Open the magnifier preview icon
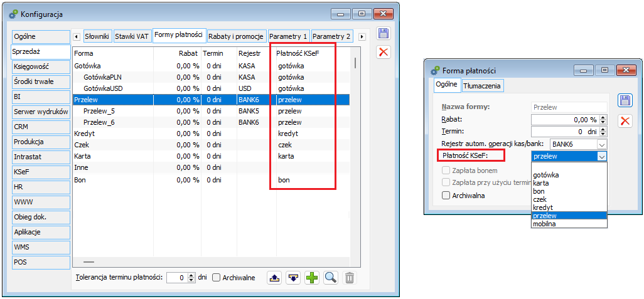Viewport: 644px width, 299px height. click(x=331, y=278)
